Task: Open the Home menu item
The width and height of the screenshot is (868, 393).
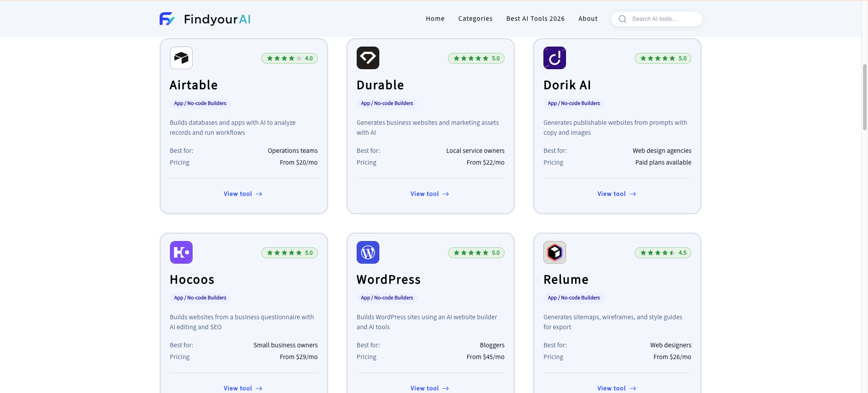Action: 435,19
